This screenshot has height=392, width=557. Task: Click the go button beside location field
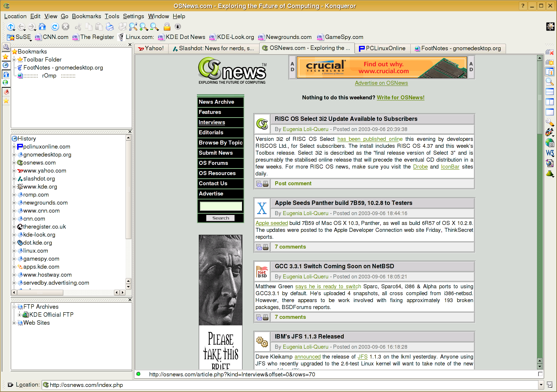click(550, 385)
